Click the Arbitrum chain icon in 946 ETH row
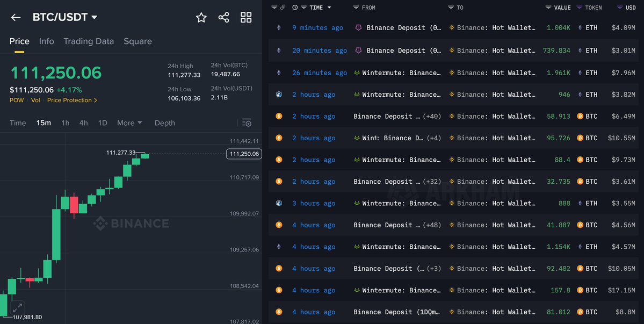Screen dimensions: 644x324 tap(279, 95)
